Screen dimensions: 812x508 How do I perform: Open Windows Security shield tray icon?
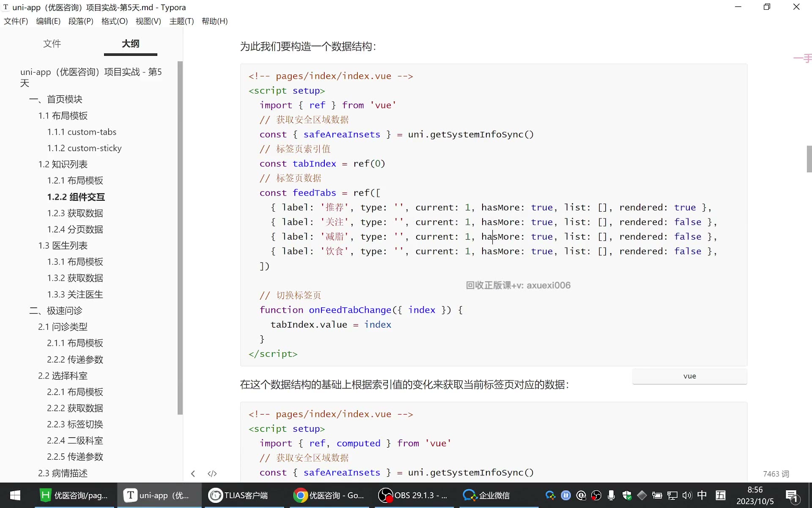pyautogui.click(x=627, y=495)
